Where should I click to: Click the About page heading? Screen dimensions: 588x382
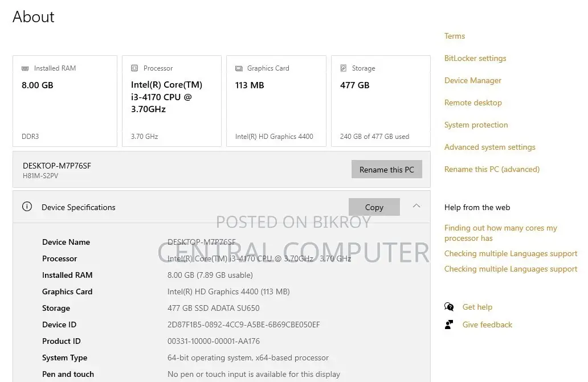[34, 17]
